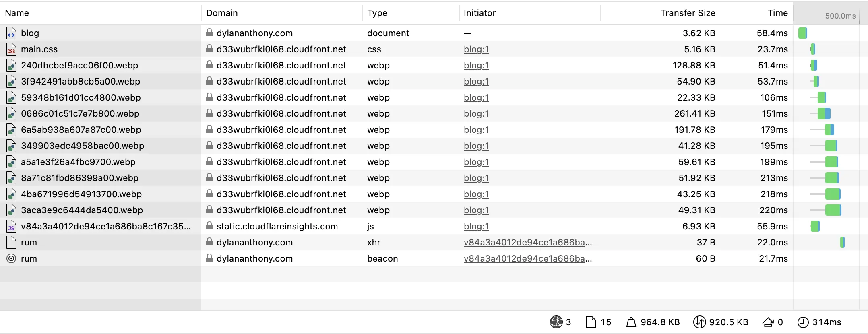Click the HTML document icon beside blog
The width and height of the screenshot is (868, 334).
point(11,33)
